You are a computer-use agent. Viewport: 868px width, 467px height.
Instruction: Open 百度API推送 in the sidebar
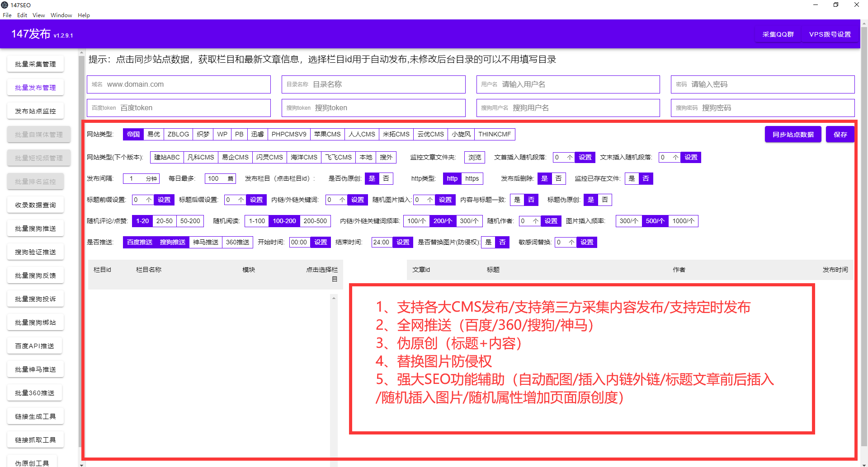(x=35, y=346)
